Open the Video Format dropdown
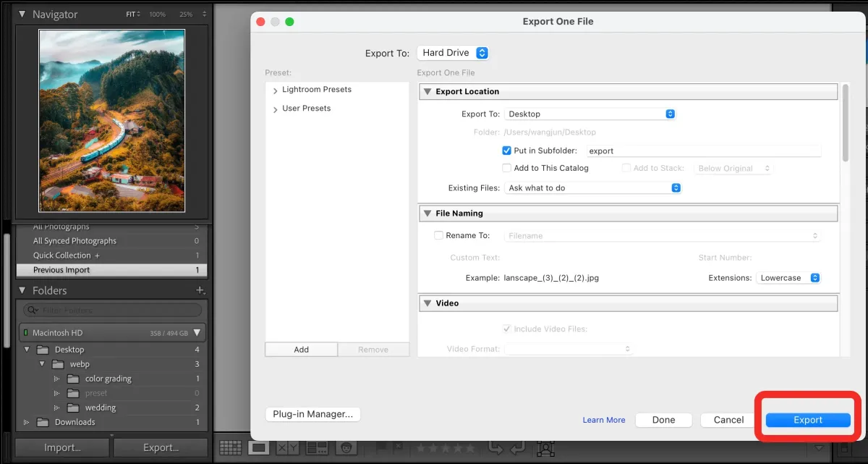The width and height of the screenshot is (868, 464). 569,349
